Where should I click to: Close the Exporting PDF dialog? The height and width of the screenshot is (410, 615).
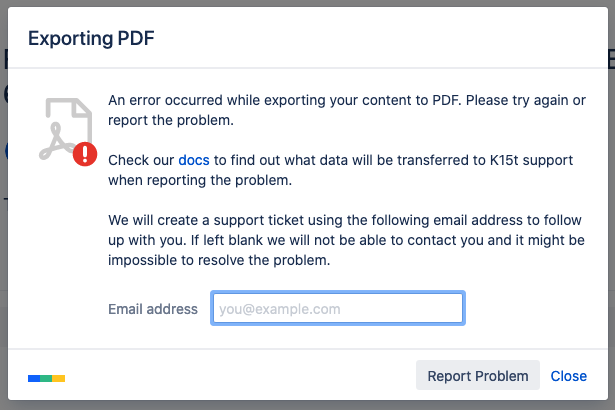[568, 376]
